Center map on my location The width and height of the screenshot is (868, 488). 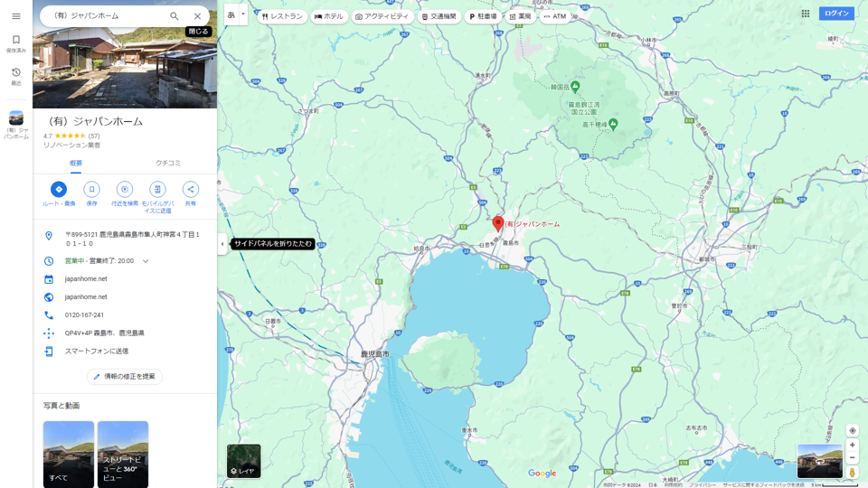(x=852, y=431)
